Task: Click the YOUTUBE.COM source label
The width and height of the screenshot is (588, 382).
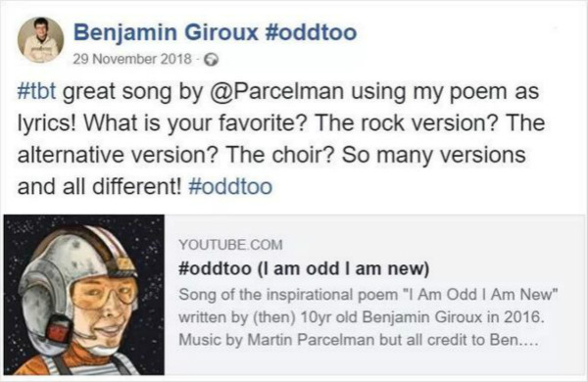Action: (230, 245)
